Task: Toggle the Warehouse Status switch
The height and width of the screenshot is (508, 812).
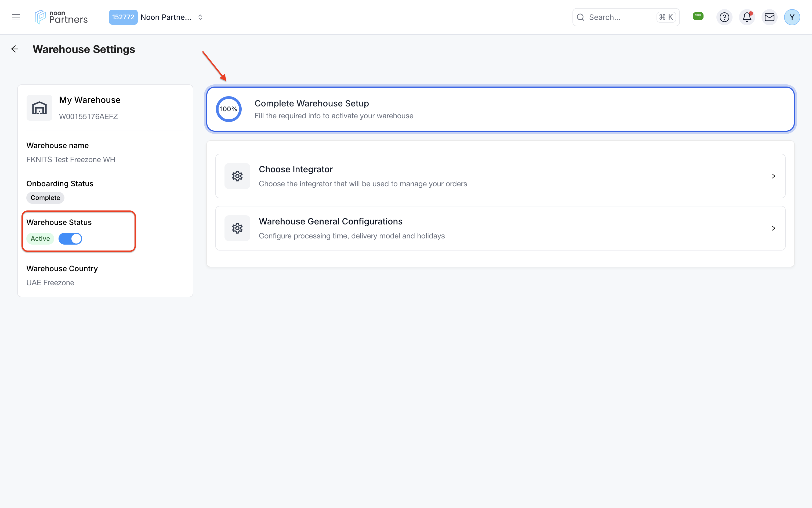Action: tap(70, 239)
